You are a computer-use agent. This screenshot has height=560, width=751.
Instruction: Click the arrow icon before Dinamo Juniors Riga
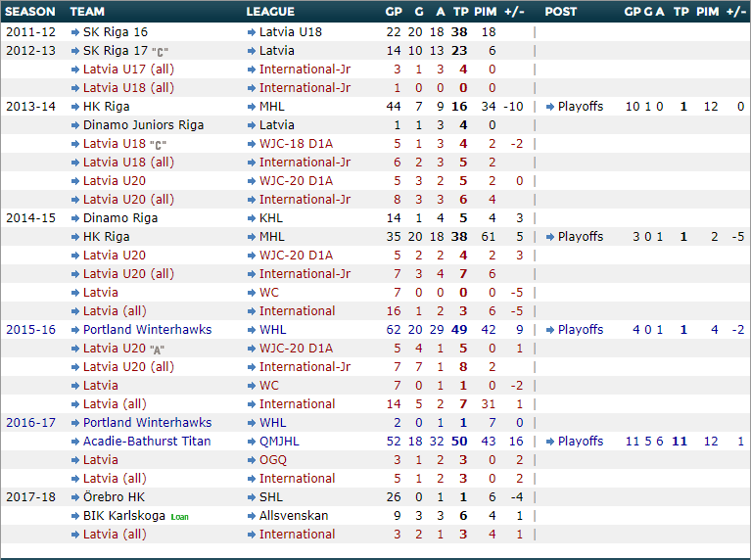(x=74, y=125)
